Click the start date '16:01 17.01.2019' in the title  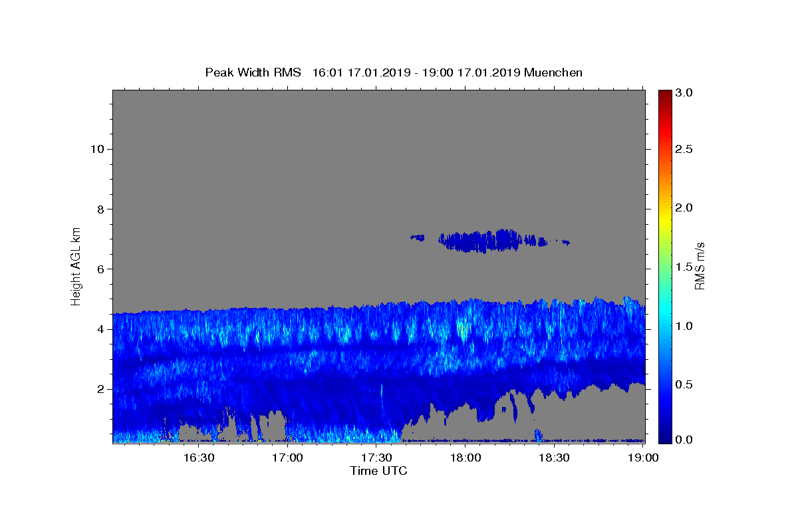pyautogui.click(x=361, y=72)
